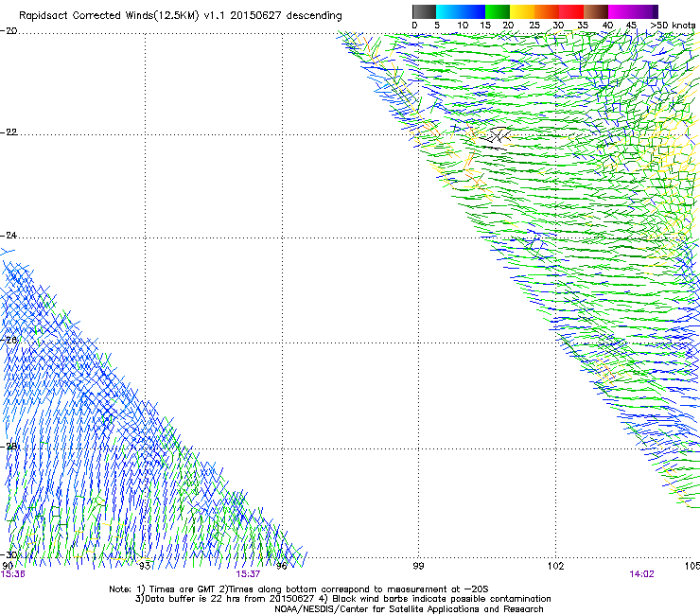Click the latitude label '-22'

click(9, 132)
